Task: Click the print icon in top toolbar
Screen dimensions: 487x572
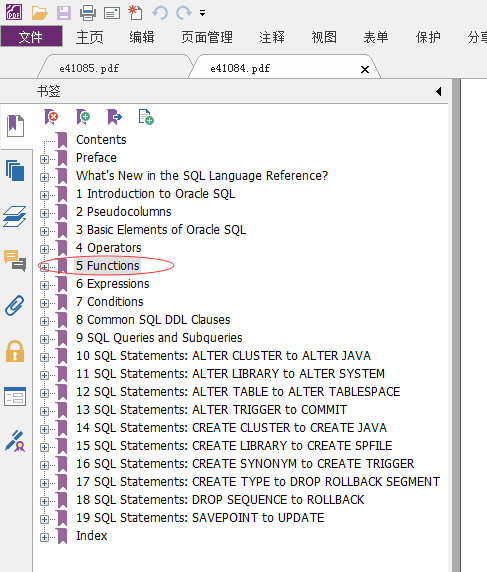Action: pyautogui.click(x=88, y=13)
